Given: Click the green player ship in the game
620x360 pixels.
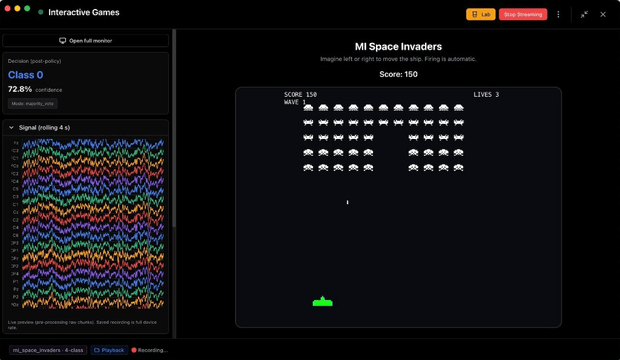Looking at the screenshot, I should coord(323,301).
